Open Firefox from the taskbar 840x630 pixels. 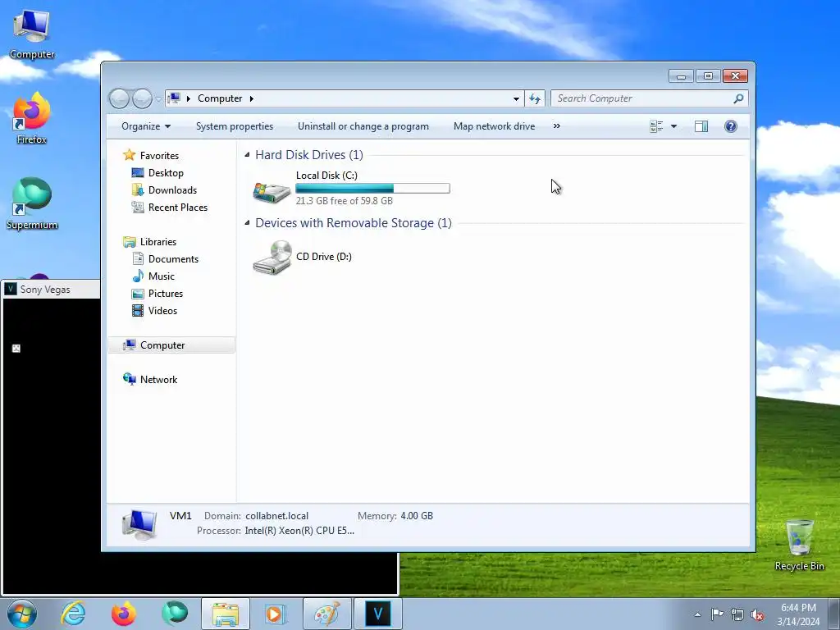pyautogui.click(x=123, y=614)
